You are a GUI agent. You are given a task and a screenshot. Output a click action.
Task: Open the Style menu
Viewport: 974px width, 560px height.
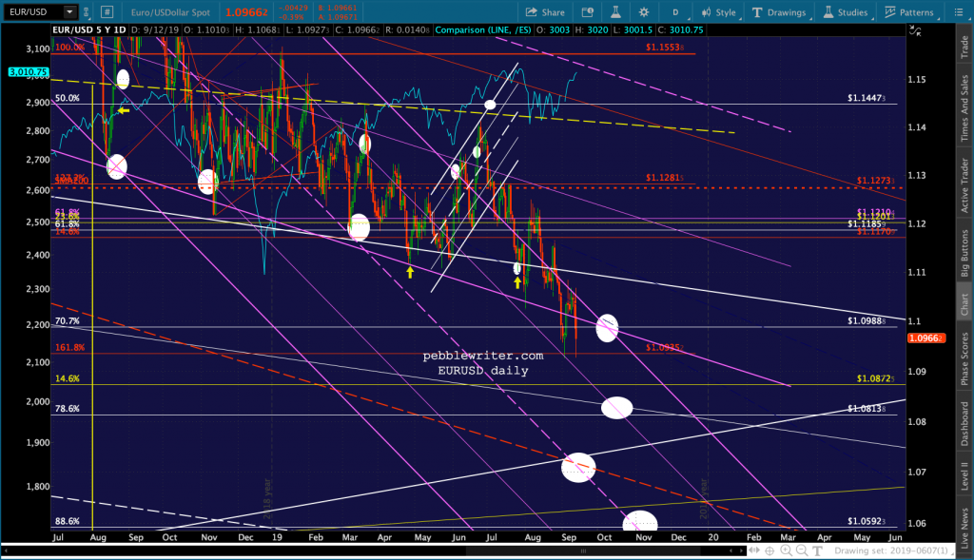[719, 12]
